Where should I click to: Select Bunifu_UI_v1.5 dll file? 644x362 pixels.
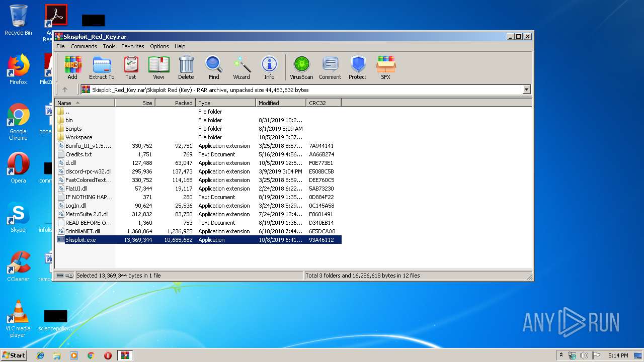click(198, 146)
